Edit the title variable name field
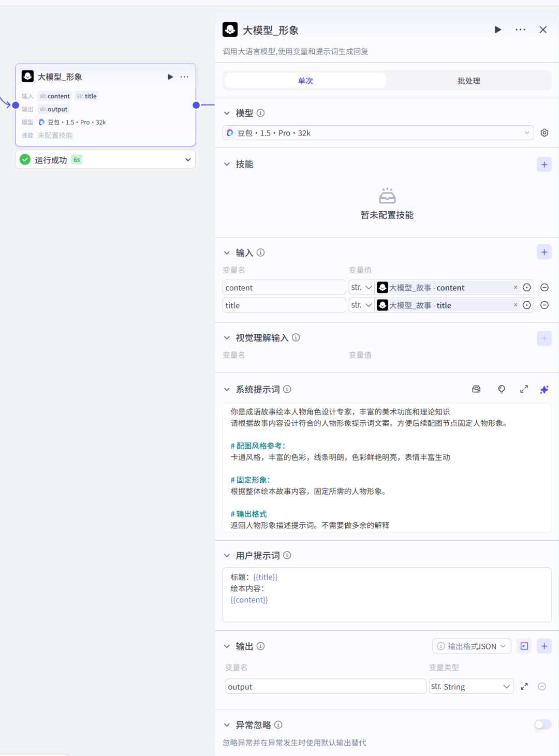The width and height of the screenshot is (559, 756). pos(284,305)
